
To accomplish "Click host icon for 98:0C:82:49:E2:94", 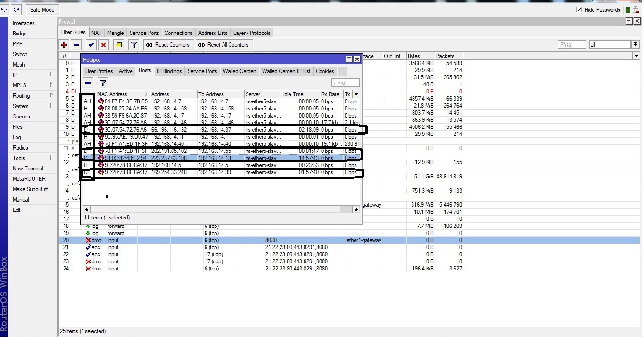I will [x=100, y=158].
